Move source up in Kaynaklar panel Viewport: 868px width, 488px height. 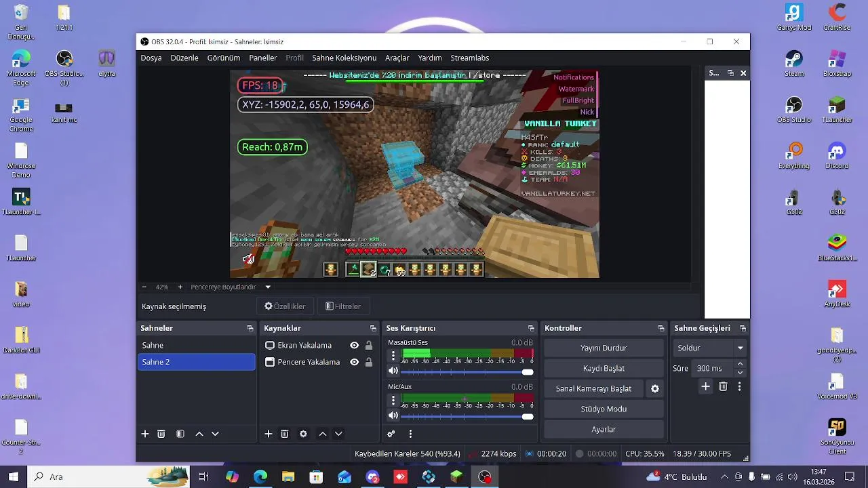pyautogui.click(x=323, y=434)
